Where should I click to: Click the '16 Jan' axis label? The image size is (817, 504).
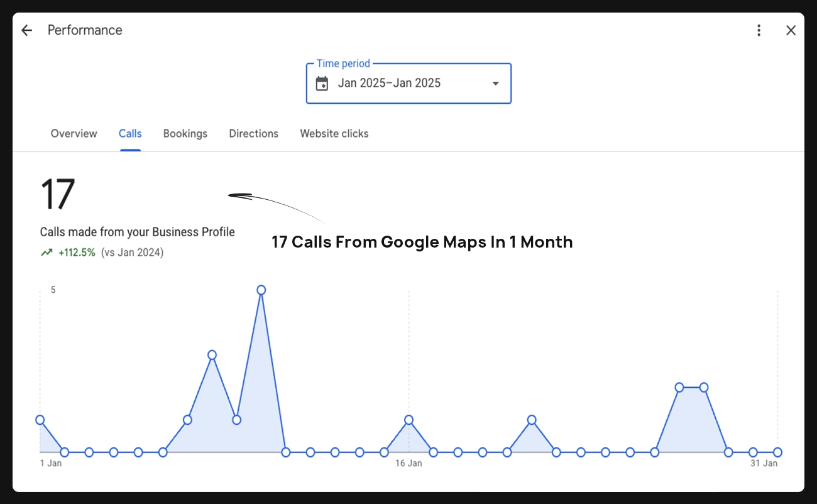409,463
